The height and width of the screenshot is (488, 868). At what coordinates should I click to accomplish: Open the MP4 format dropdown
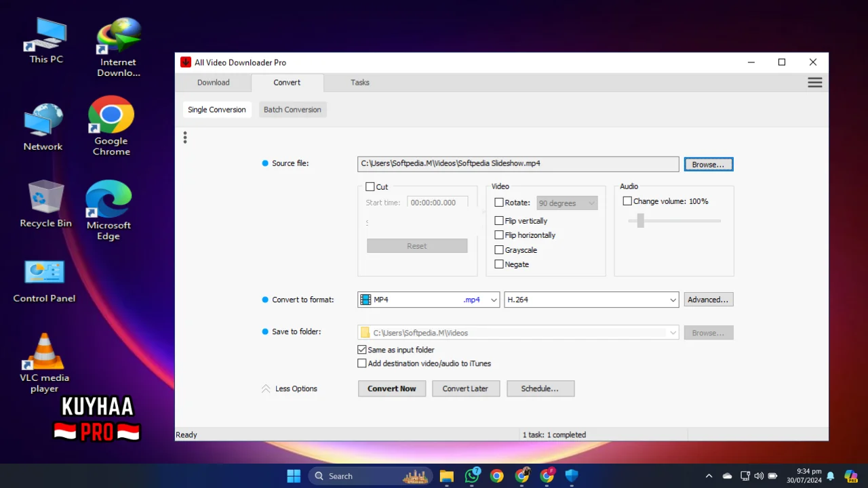429,300
